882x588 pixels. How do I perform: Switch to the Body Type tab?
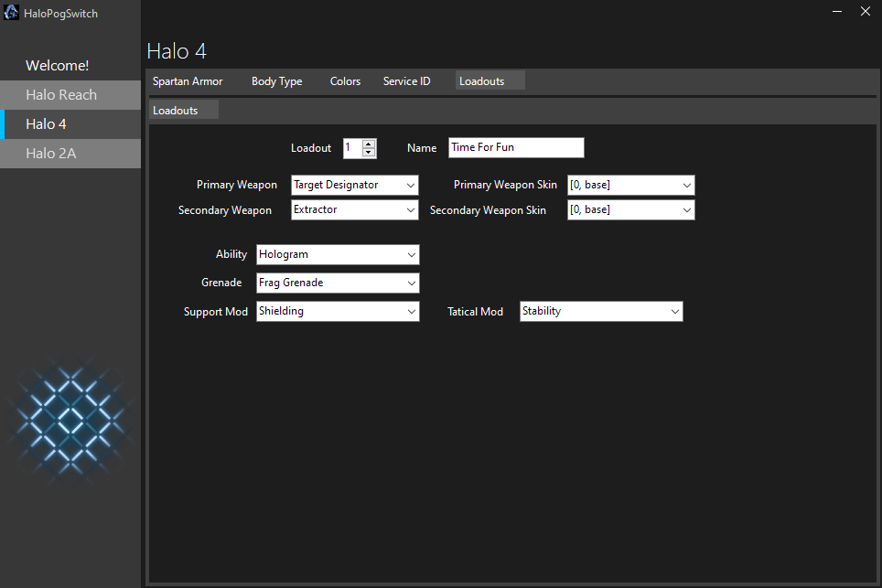pyautogui.click(x=276, y=81)
